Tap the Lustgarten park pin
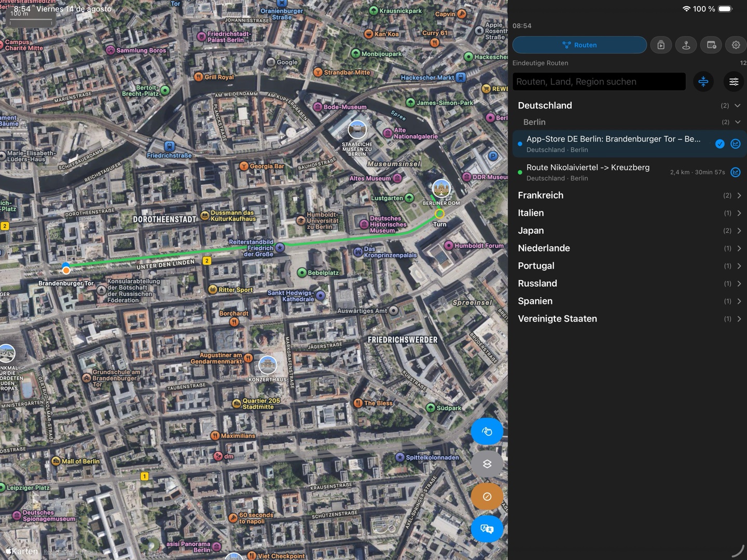 click(x=409, y=198)
